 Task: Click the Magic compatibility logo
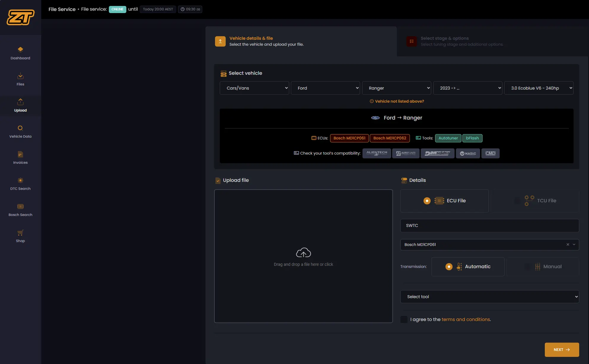click(x=468, y=153)
